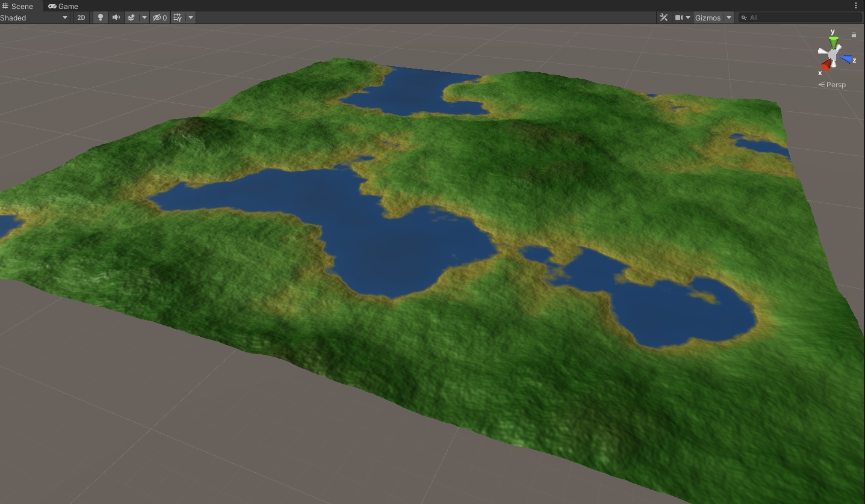865x504 pixels.
Task: Click the red X axis cone on gizmo
Action: point(824,65)
